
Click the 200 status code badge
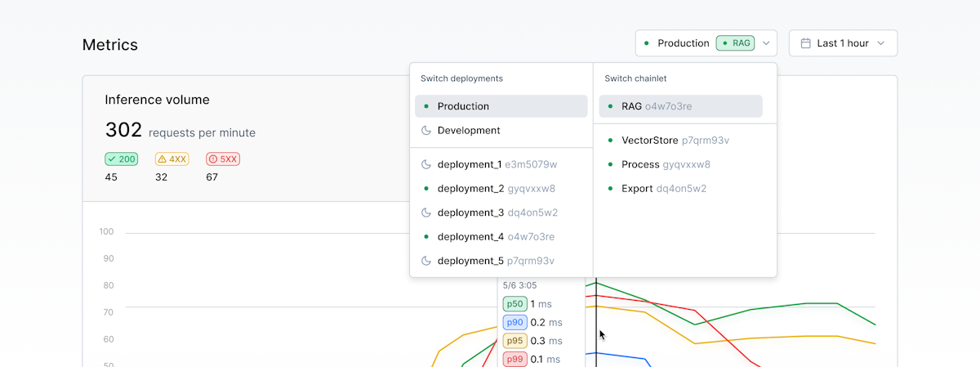(122, 159)
